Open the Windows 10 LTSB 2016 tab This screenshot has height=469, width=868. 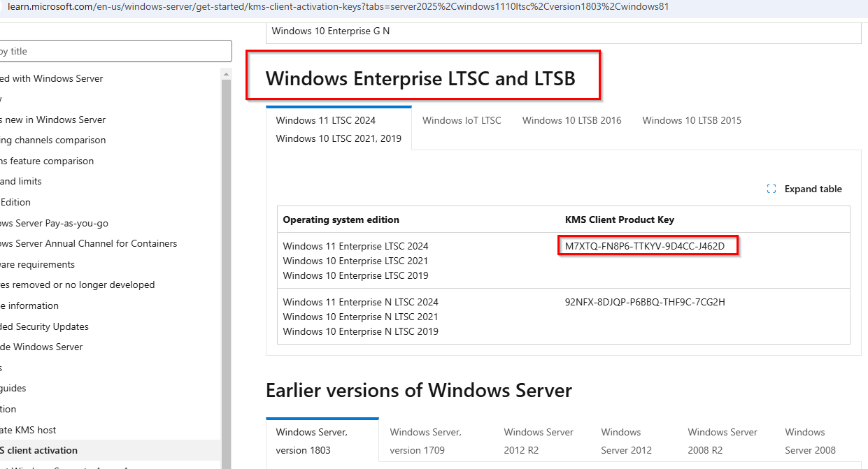tap(571, 120)
